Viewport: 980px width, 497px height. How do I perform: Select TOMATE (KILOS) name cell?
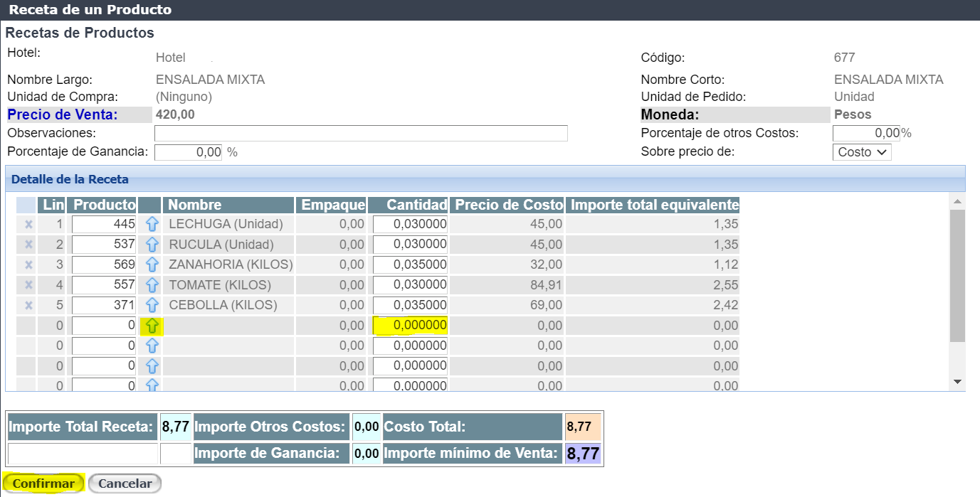(x=228, y=285)
